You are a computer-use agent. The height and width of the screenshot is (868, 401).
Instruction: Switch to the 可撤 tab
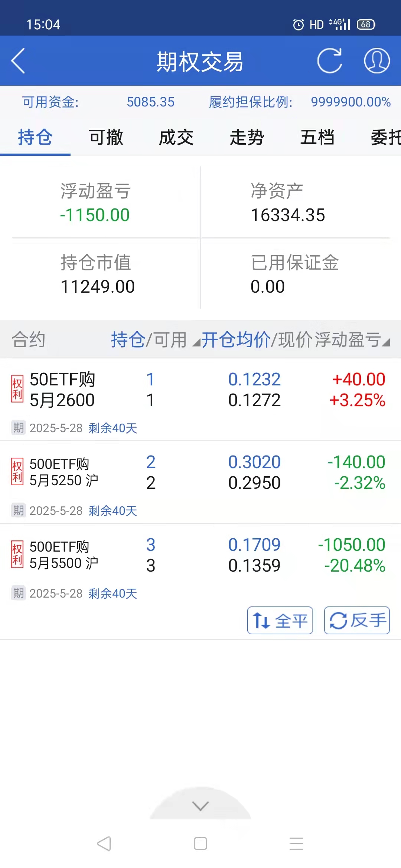[106, 138]
